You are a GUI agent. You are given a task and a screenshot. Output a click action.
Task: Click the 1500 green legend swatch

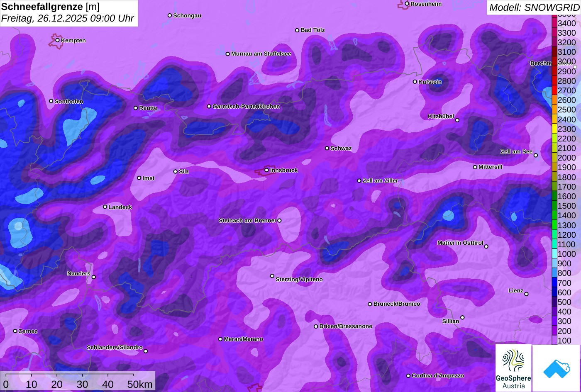pyautogui.click(x=554, y=206)
